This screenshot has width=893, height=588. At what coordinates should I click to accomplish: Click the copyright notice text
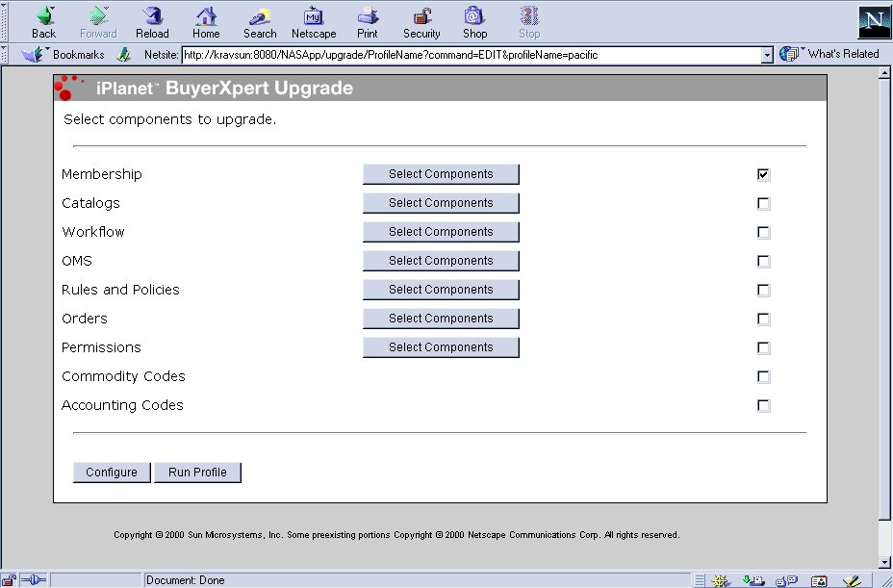coord(396,535)
